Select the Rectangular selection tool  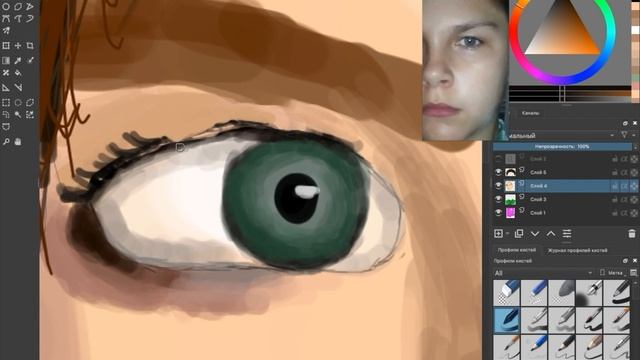pyautogui.click(x=6, y=102)
